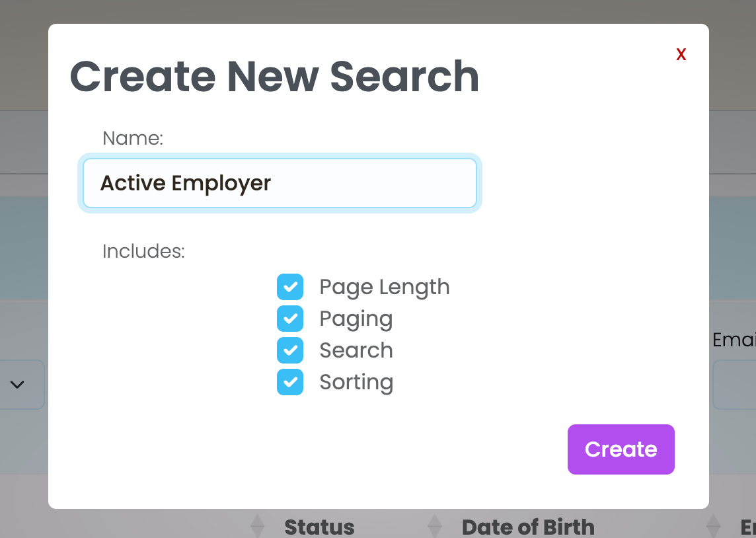This screenshot has height=538, width=756.
Task: Click the Page Length label text
Action: pyautogui.click(x=384, y=287)
